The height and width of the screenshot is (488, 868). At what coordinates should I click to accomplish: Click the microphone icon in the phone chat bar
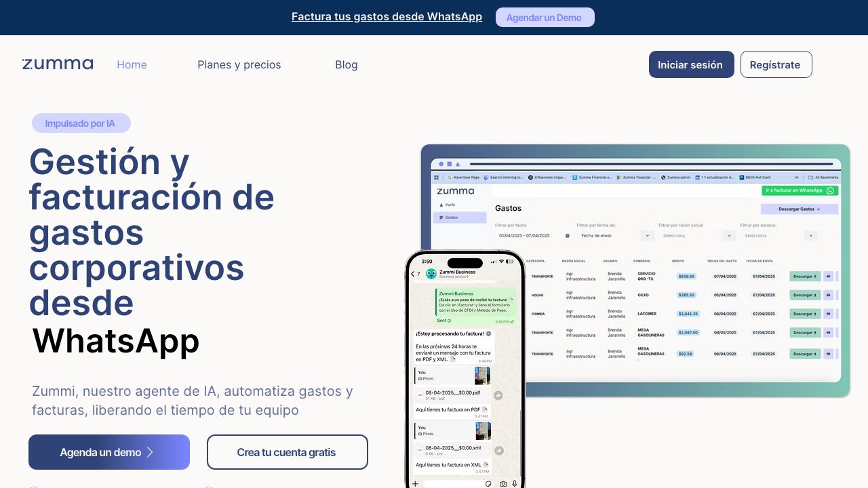[x=515, y=484]
